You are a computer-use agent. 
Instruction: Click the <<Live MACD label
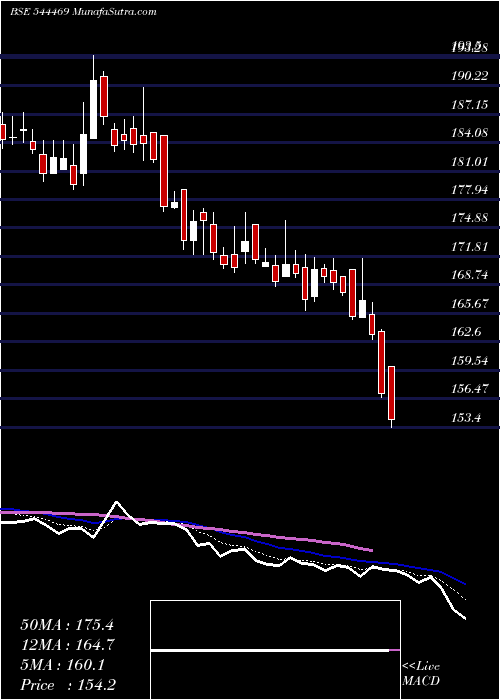(x=421, y=674)
